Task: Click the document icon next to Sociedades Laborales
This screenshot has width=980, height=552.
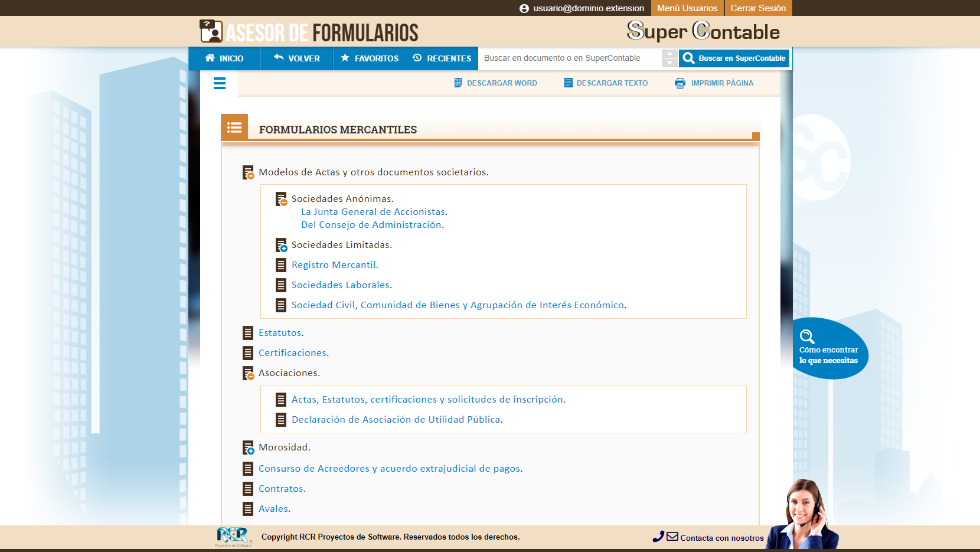Action: (x=281, y=285)
